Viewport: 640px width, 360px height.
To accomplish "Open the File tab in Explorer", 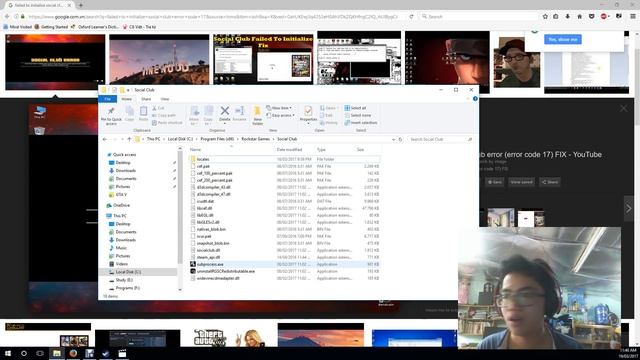I will [x=107, y=99].
